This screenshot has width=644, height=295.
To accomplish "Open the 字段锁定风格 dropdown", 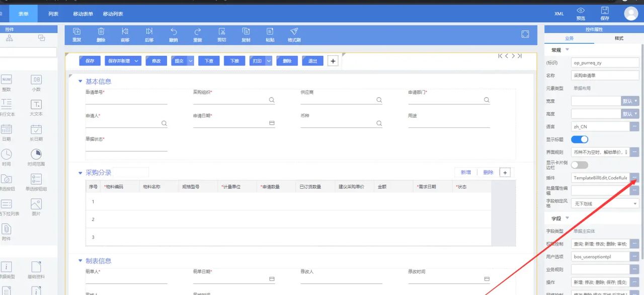I will coord(605,203).
